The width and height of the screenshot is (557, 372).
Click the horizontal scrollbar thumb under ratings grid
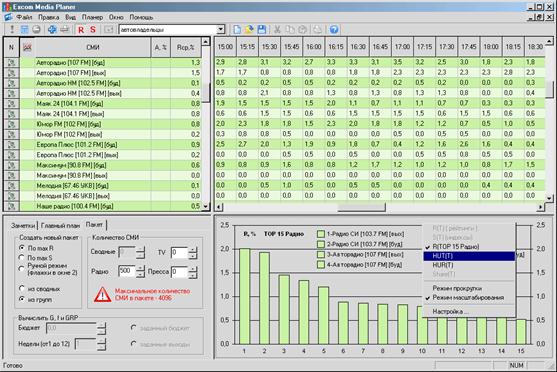coord(362,207)
